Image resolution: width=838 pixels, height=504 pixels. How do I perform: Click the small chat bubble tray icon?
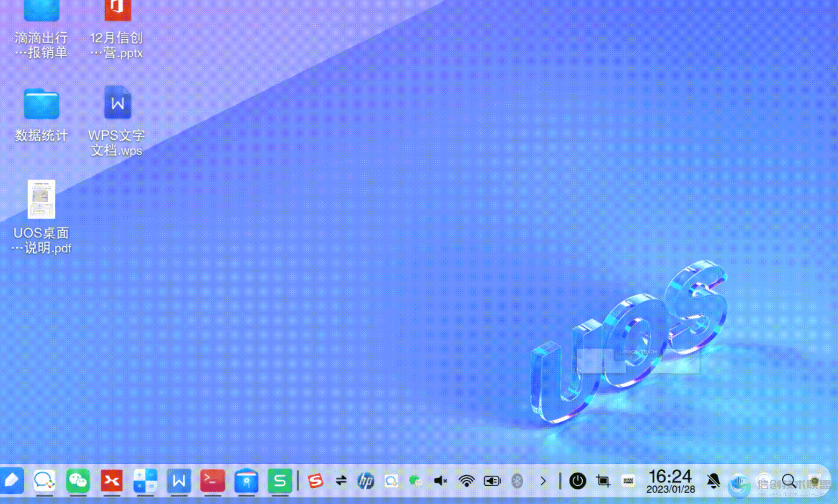(391, 481)
